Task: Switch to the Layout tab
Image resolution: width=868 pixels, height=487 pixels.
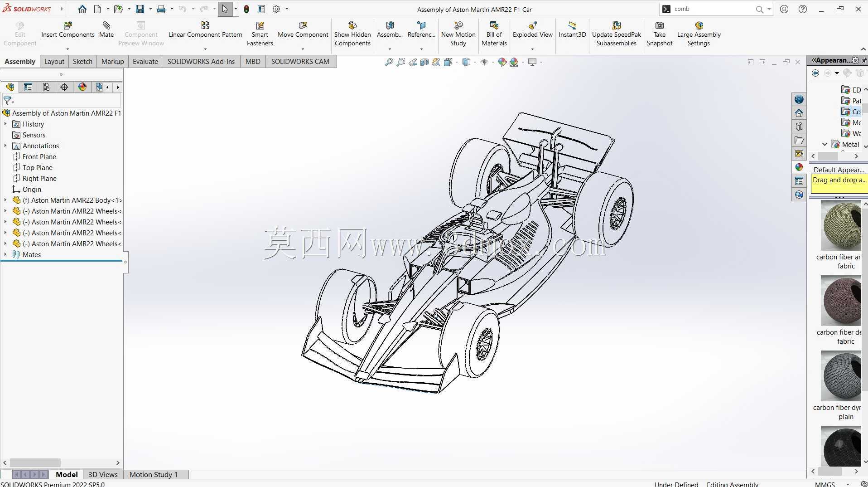Action: tap(54, 61)
